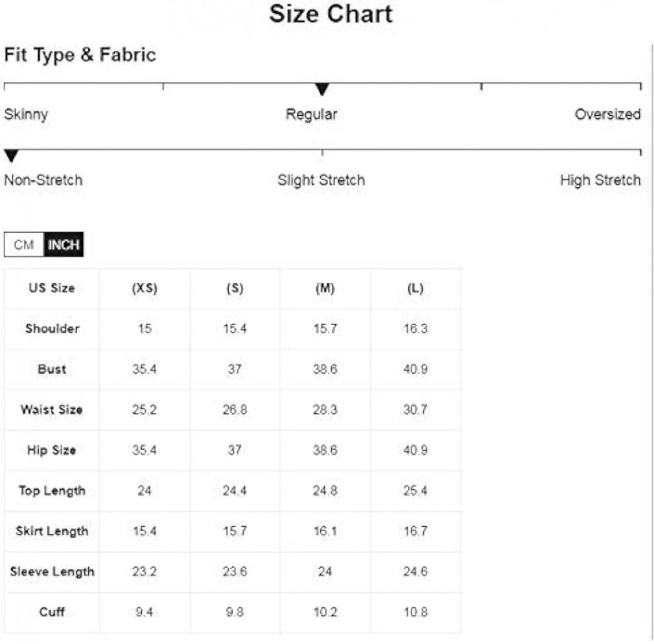654x644 pixels.
Task: Select the (XS) size column header
Action: 145,288
